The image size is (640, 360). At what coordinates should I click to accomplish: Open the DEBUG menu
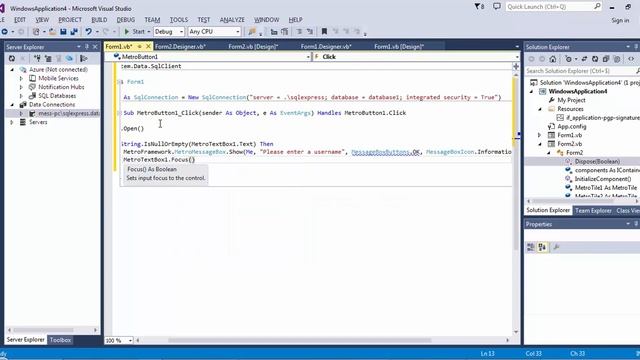126,20
